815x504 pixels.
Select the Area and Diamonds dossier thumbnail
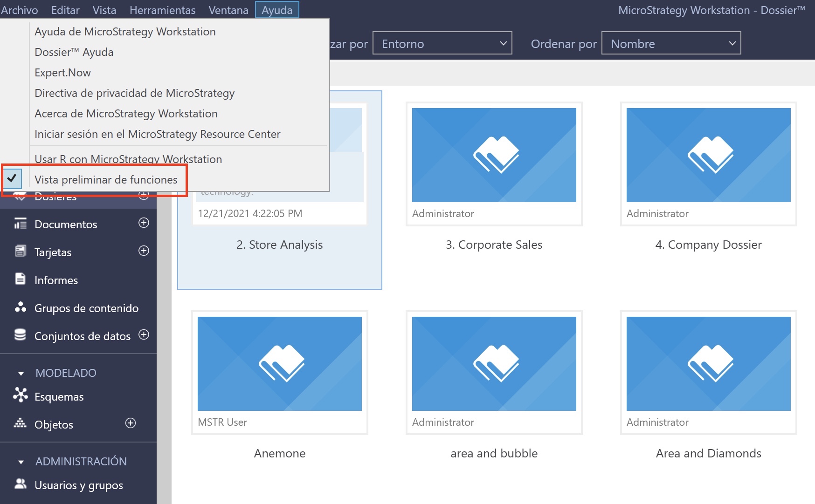(709, 364)
